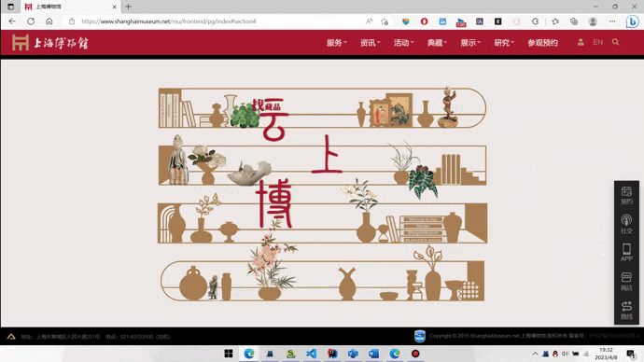Click the red character 上

pyautogui.click(x=327, y=154)
